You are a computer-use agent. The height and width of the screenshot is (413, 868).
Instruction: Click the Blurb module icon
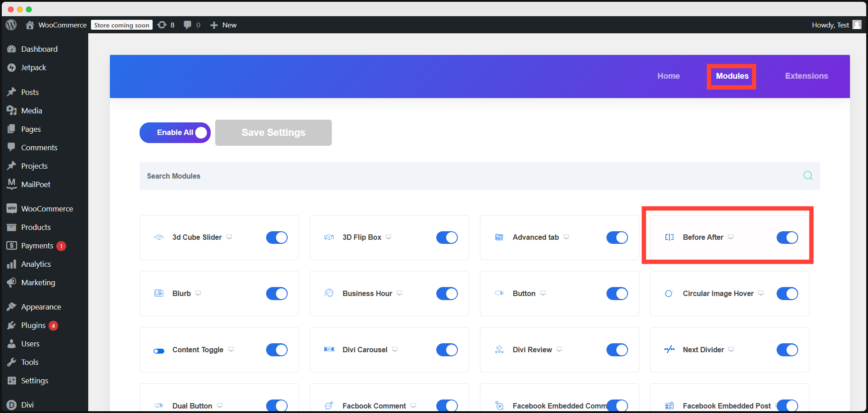[159, 293]
